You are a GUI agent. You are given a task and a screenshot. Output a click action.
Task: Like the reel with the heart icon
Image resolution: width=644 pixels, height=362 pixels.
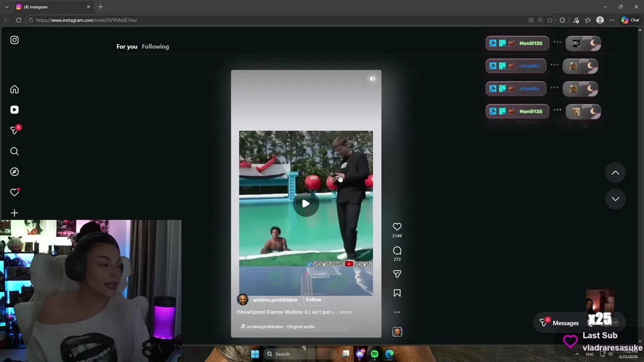[397, 227]
